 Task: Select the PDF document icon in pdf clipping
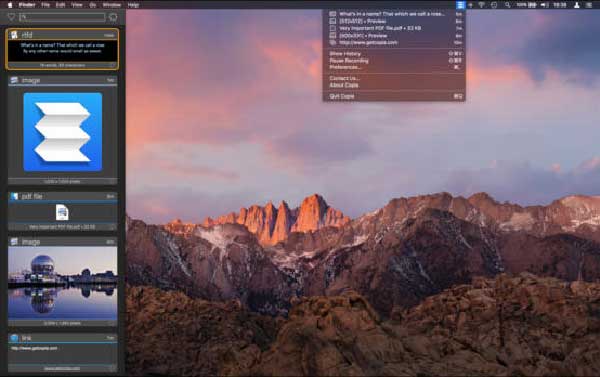(x=62, y=212)
